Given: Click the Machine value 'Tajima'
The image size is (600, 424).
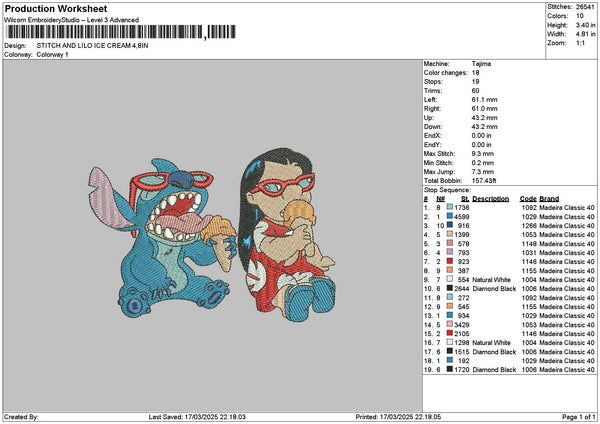Looking at the screenshot, I should click(481, 64).
